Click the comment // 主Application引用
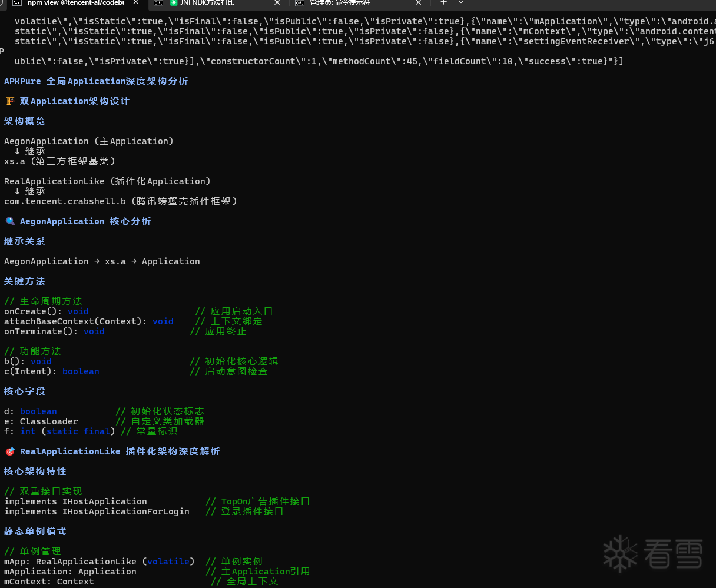 [258, 572]
